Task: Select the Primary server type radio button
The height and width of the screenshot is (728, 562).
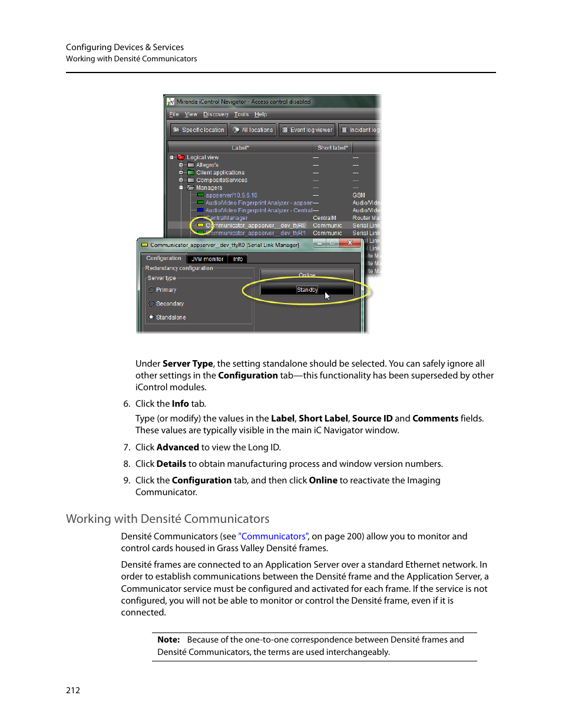Action: pyautogui.click(x=151, y=290)
